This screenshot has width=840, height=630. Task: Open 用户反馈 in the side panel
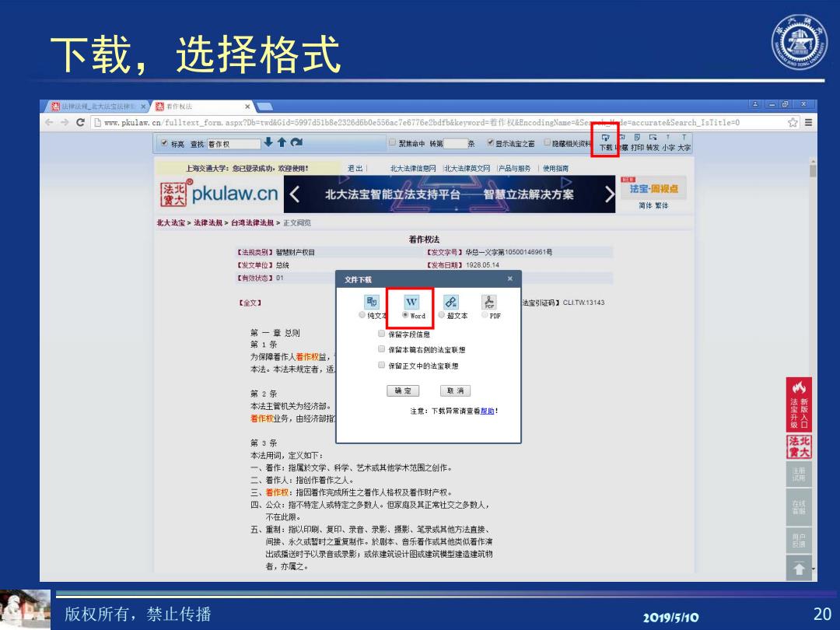799,540
